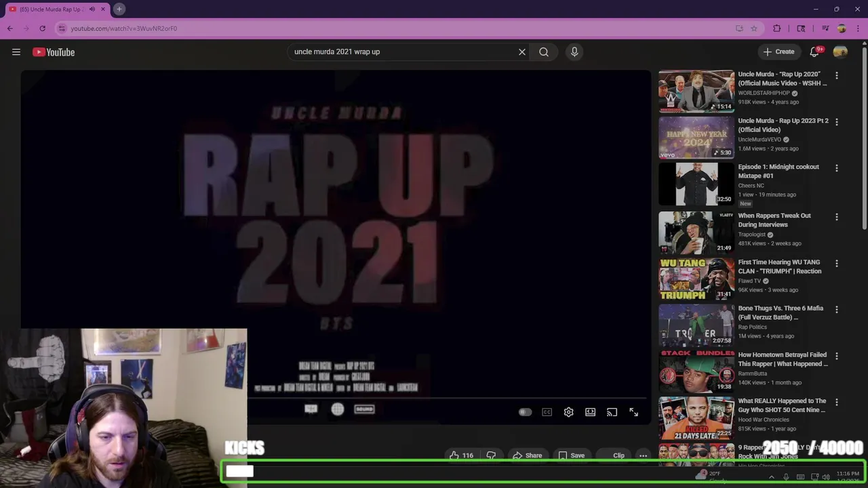Open 'How Hometown Betrayal Failed This Rapper' video
The height and width of the screenshot is (488, 868).
point(783,359)
